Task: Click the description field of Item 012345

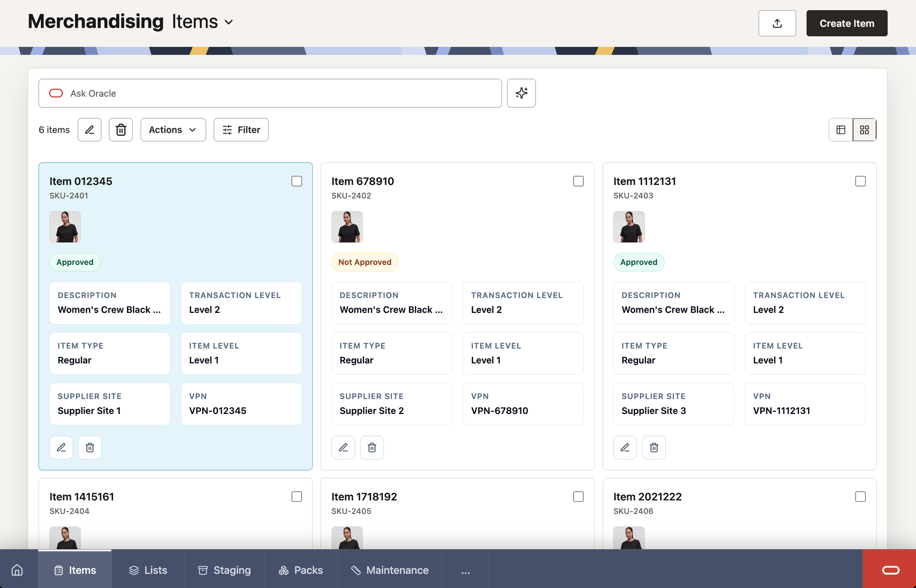Action: (x=110, y=303)
